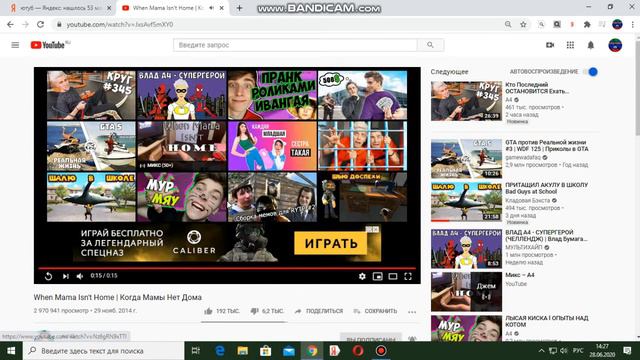Open the create video camera icon
640x360 pixels.
point(550,45)
